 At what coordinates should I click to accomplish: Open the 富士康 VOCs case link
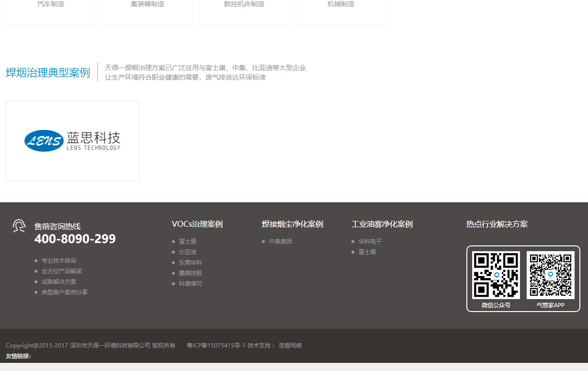click(187, 241)
